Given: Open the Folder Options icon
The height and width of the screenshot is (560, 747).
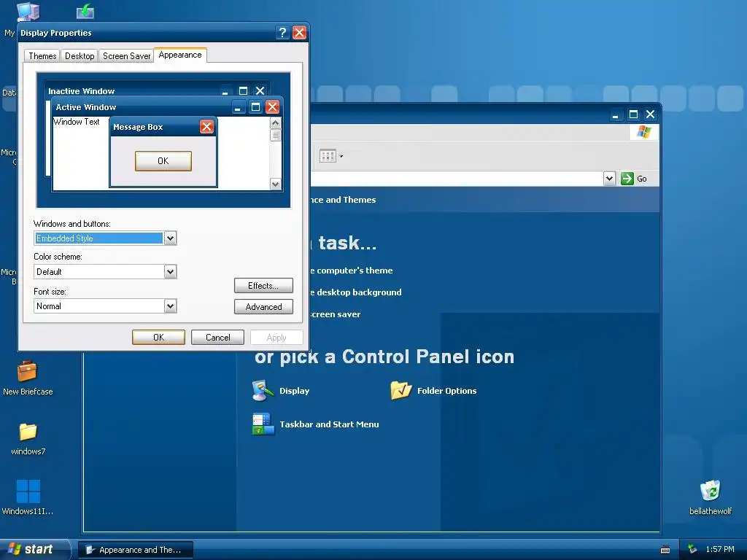Looking at the screenshot, I should coord(433,391).
